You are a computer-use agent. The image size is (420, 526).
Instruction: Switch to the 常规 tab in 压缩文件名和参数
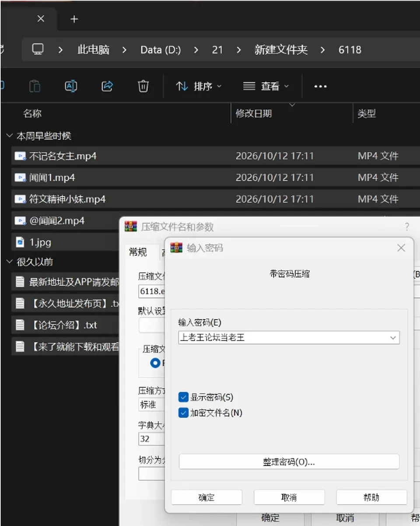(x=138, y=252)
